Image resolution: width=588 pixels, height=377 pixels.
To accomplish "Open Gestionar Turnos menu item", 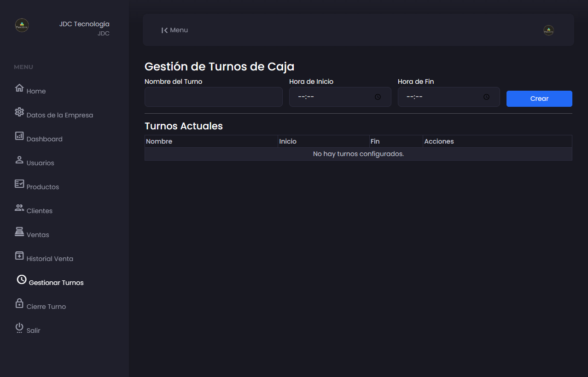I will click(56, 283).
